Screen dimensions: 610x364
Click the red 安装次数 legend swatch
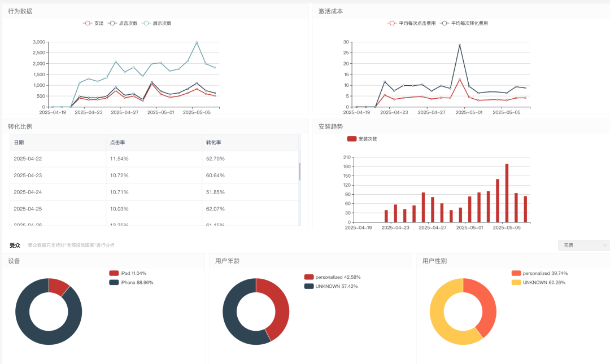pyautogui.click(x=352, y=139)
